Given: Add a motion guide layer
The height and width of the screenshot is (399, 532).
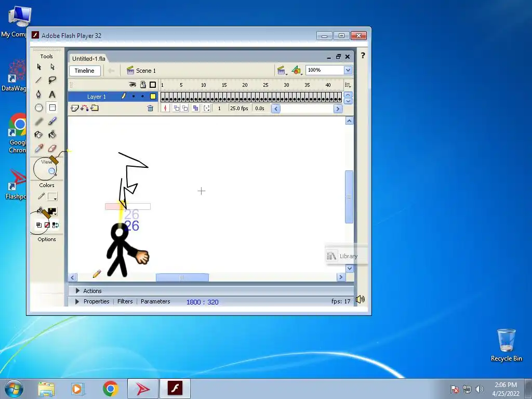Looking at the screenshot, I should tap(85, 108).
